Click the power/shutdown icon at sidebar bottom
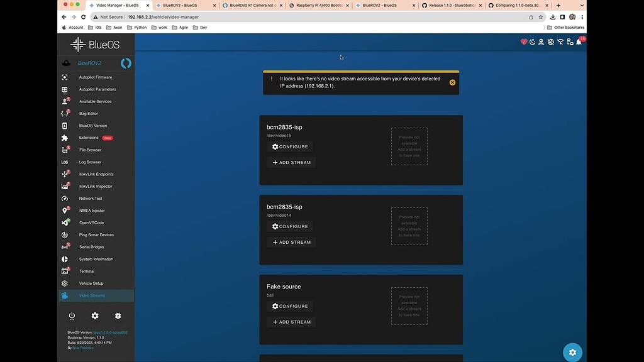 pyautogui.click(x=72, y=316)
